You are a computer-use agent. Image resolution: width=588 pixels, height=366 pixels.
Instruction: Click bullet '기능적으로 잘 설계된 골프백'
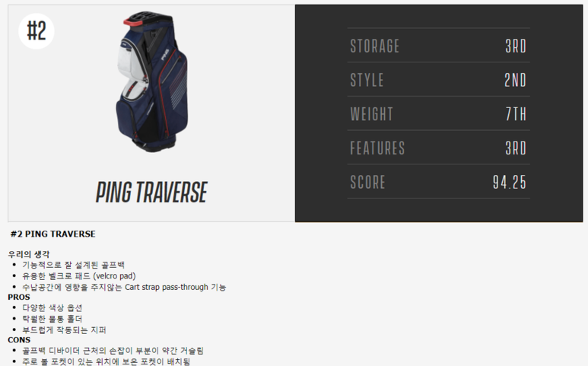[74, 265]
